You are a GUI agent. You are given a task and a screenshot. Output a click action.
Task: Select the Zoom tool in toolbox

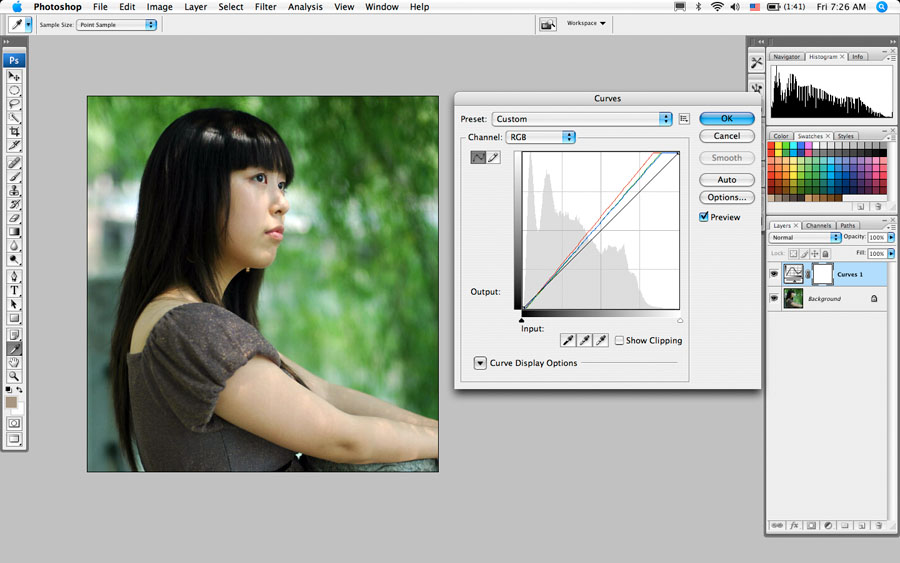click(x=15, y=376)
